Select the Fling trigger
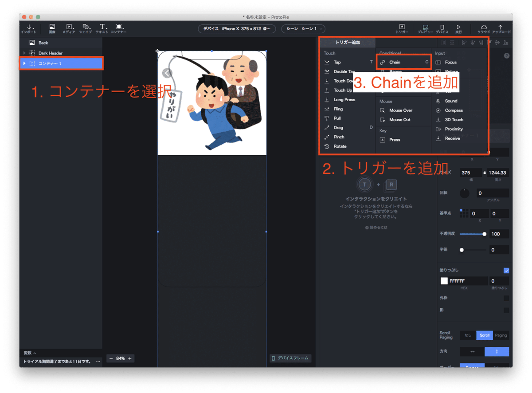Viewport: 532px width, 393px height. pyautogui.click(x=338, y=109)
